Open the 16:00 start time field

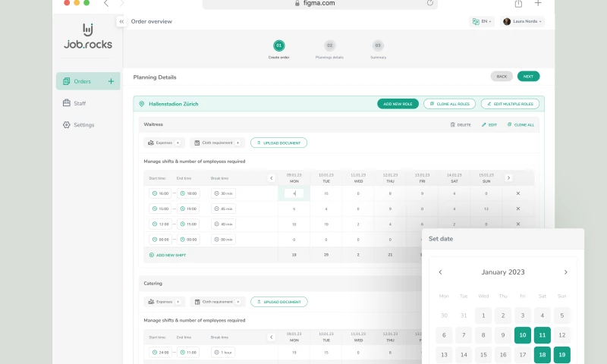160,193
